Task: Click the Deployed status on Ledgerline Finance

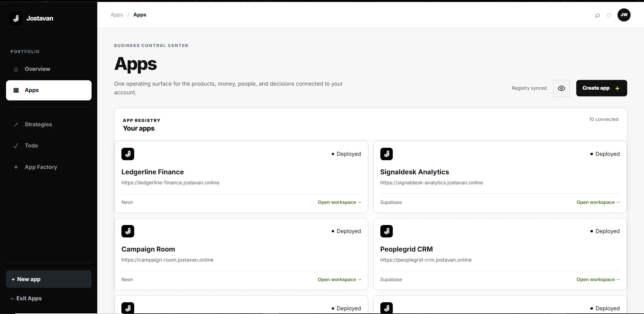Action: coord(346,154)
